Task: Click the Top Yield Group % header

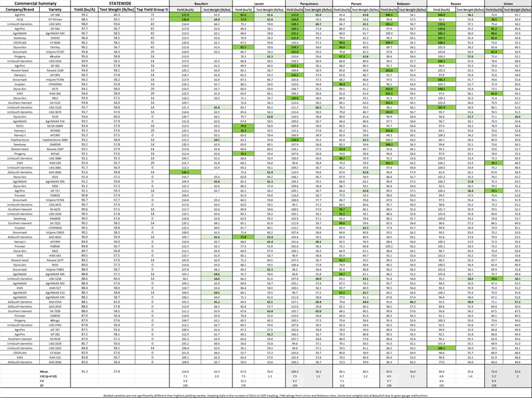Action: click(151, 10)
